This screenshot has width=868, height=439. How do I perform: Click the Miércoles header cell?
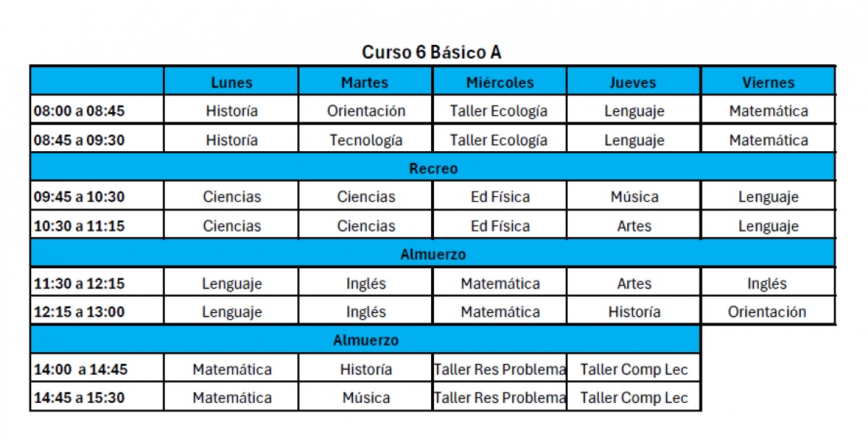pyautogui.click(x=500, y=82)
